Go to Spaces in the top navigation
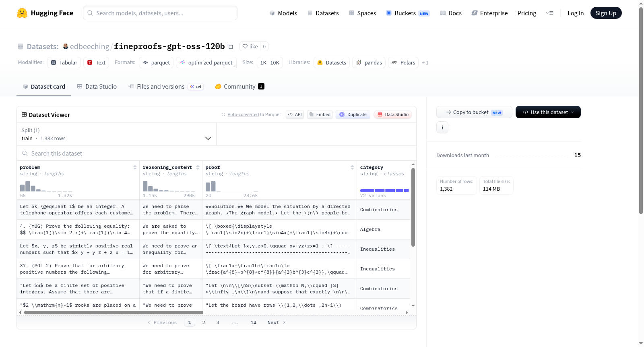Image resolution: width=644 pixels, height=347 pixels. click(x=362, y=13)
